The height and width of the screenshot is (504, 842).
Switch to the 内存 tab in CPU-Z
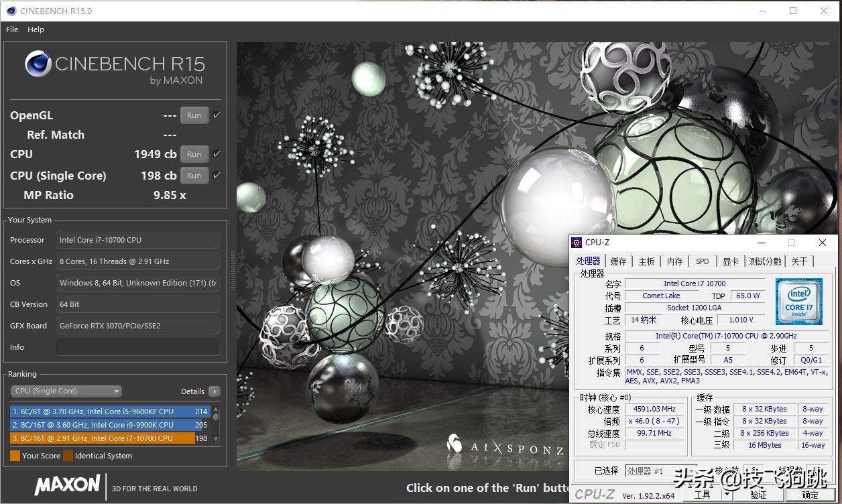675,261
